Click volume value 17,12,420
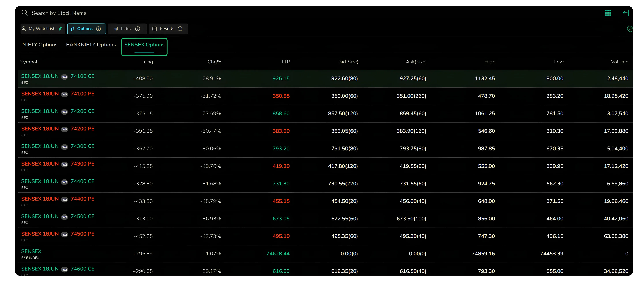The height and width of the screenshot is (281, 644). pyautogui.click(x=616, y=166)
